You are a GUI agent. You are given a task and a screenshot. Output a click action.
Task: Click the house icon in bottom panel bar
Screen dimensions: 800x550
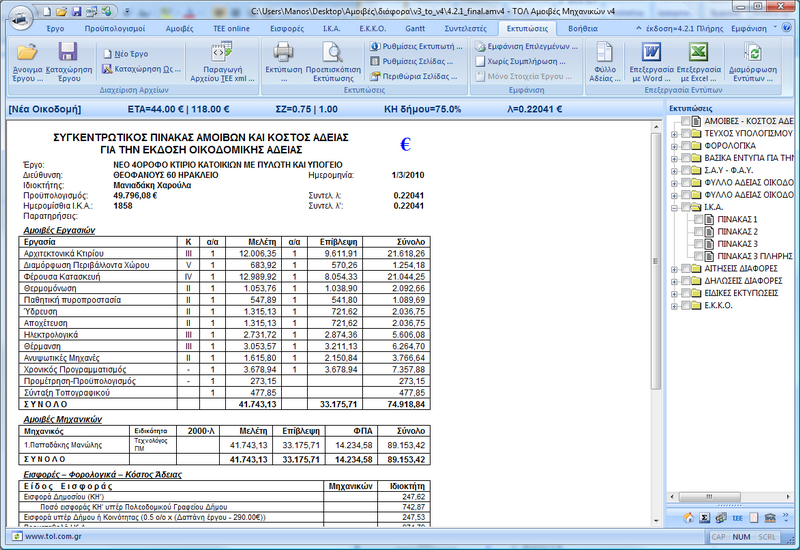coord(688,518)
